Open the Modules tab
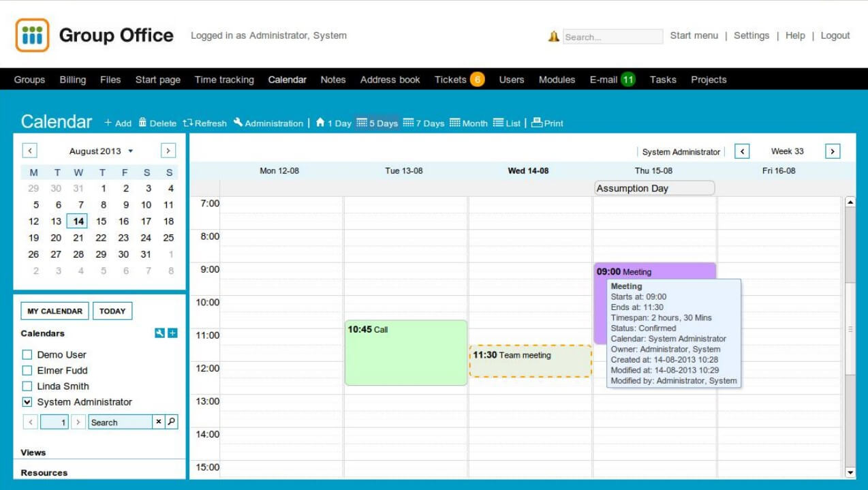The width and height of the screenshot is (868, 490). (x=557, y=80)
